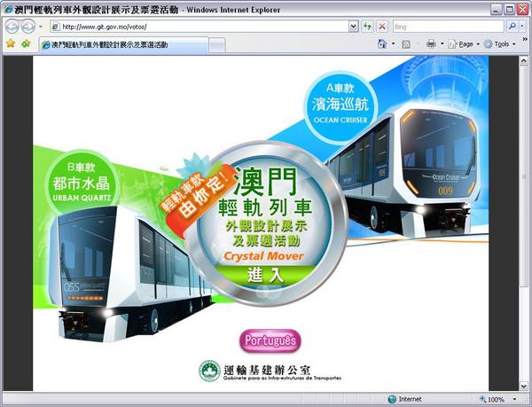Click the 運輸基建辦公室 office logo
The width and height of the screenshot is (532, 407).
pyautogui.click(x=270, y=372)
